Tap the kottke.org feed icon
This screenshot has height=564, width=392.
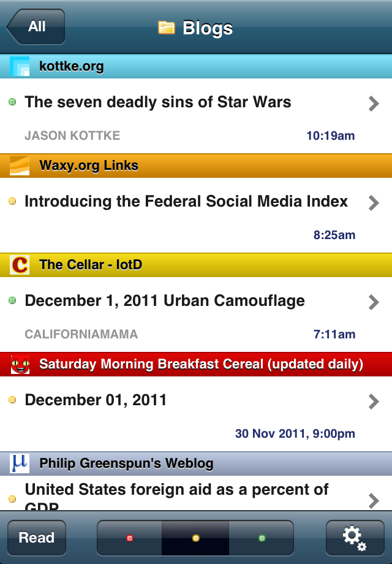pos(20,66)
